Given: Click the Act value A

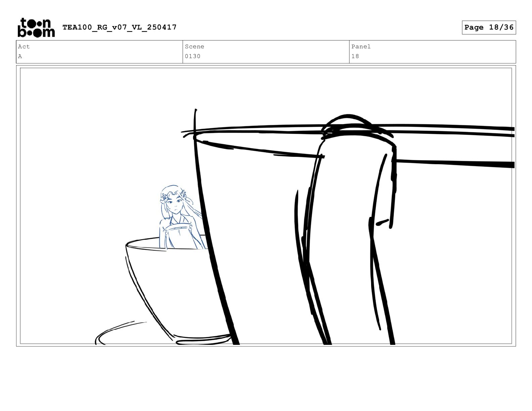Looking at the screenshot, I should (20, 56).
